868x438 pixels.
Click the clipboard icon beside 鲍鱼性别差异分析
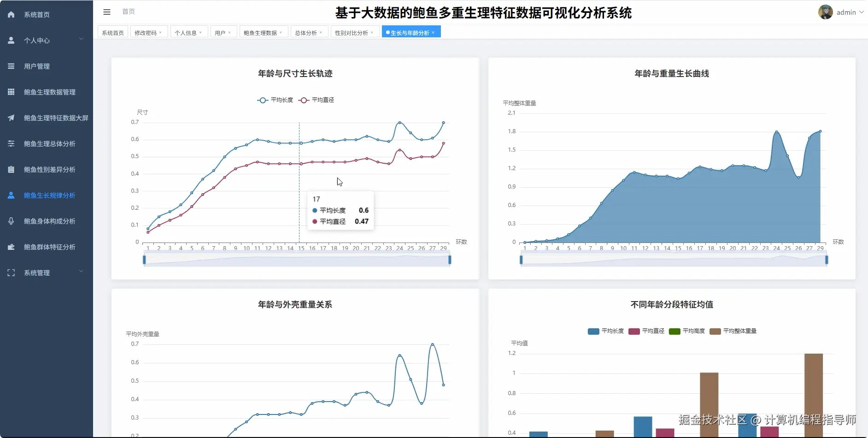[11, 170]
